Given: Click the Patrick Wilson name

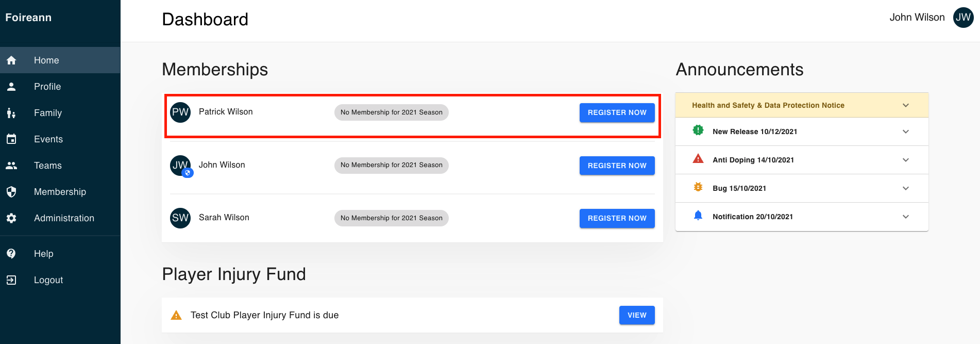Looking at the screenshot, I should [x=226, y=112].
